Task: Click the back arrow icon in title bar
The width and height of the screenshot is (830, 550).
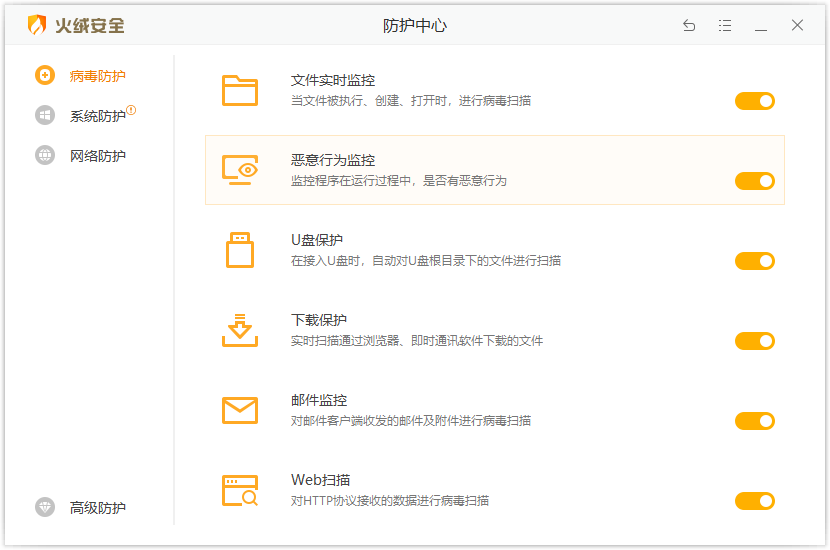Action: 689,25
